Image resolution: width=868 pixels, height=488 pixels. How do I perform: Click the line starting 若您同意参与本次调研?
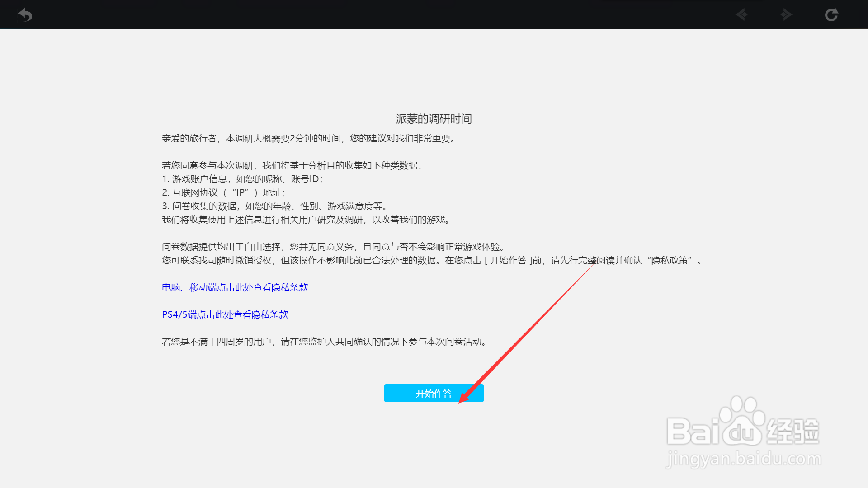pyautogui.click(x=292, y=165)
